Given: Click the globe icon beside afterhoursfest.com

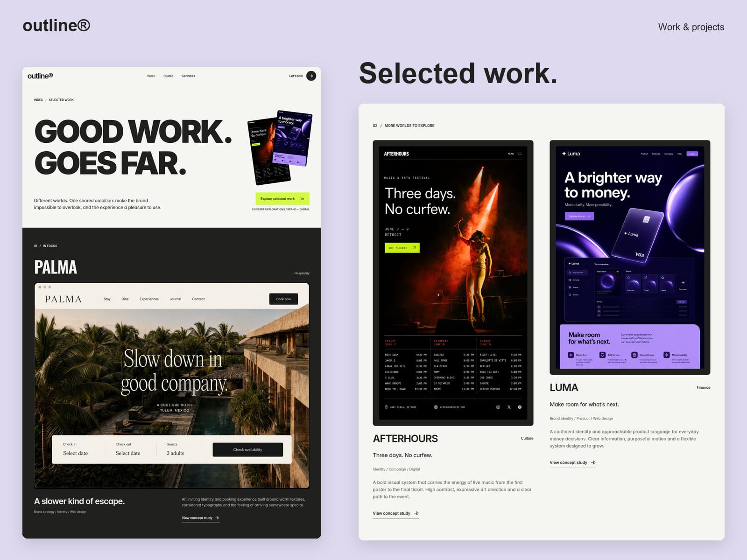Looking at the screenshot, I should point(436,407).
